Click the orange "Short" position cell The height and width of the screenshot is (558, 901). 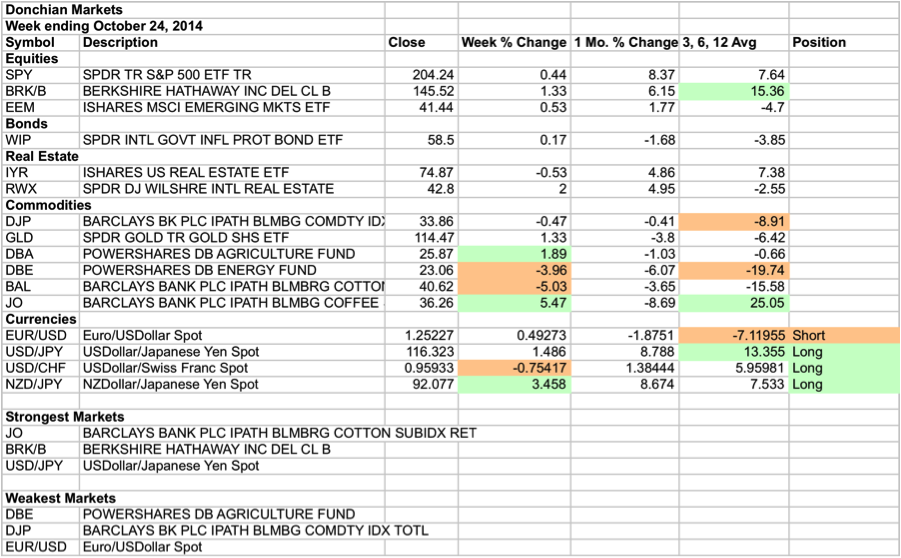(844, 336)
